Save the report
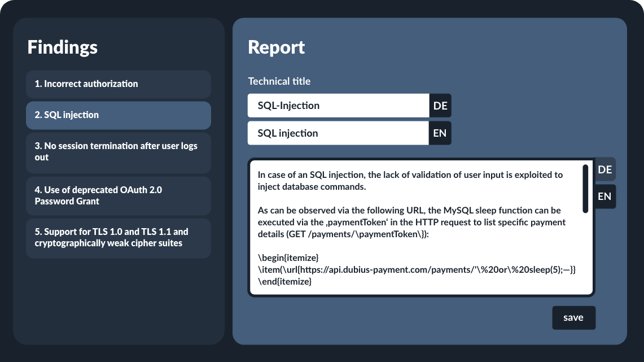Image resolution: width=644 pixels, height=362 pixels. click(x=573, y=317)
